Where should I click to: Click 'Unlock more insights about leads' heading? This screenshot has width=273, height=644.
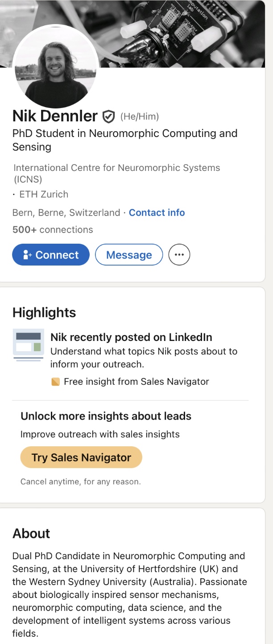(106, 416)
